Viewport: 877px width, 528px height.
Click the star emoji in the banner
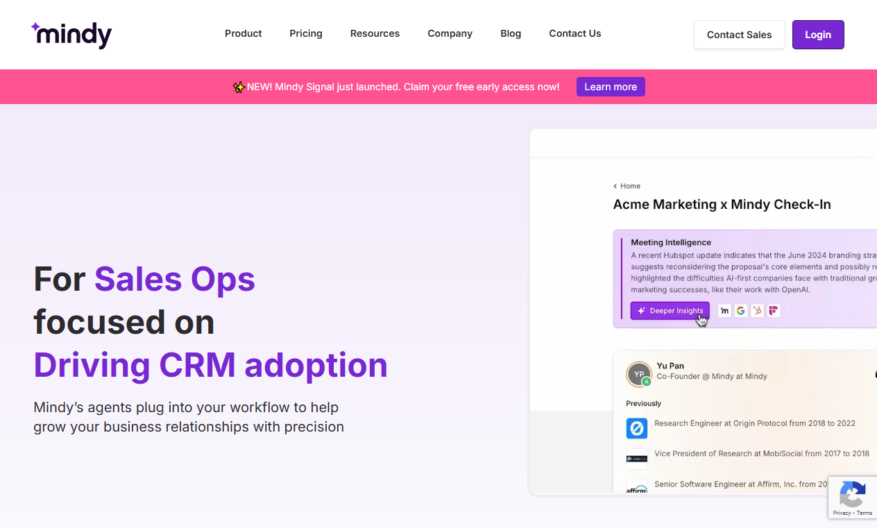[x=239, y=87]
